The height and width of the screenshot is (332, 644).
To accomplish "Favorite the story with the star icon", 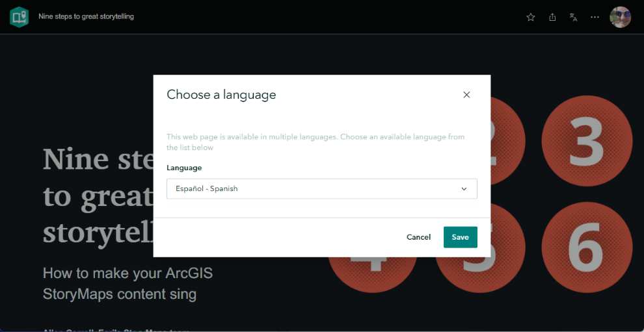I will pos(531,18).
